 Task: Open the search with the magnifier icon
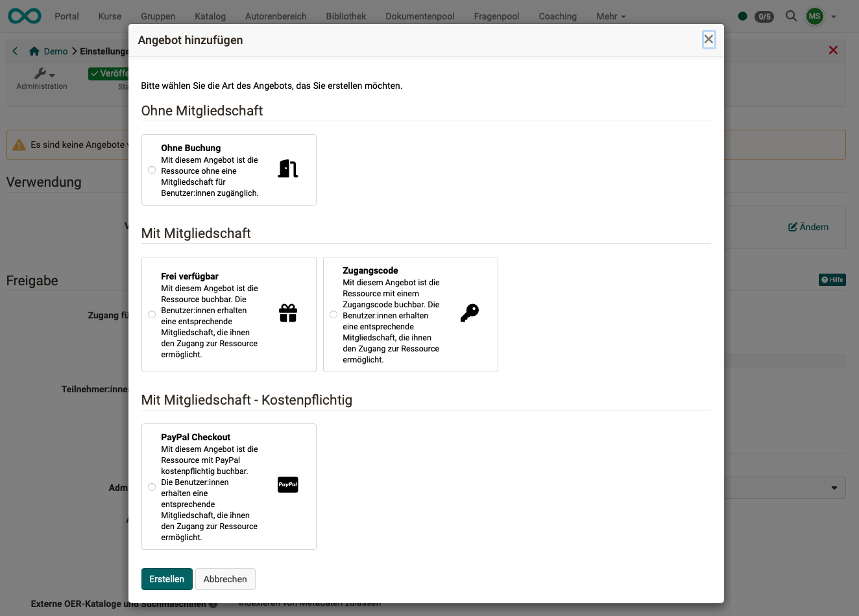(x=791, y=16)
